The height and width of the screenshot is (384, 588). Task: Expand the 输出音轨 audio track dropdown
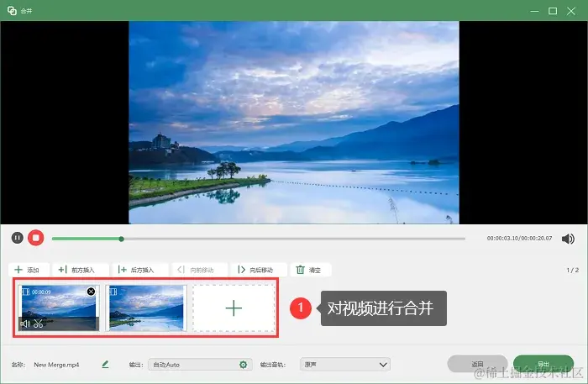click(345, 365)
